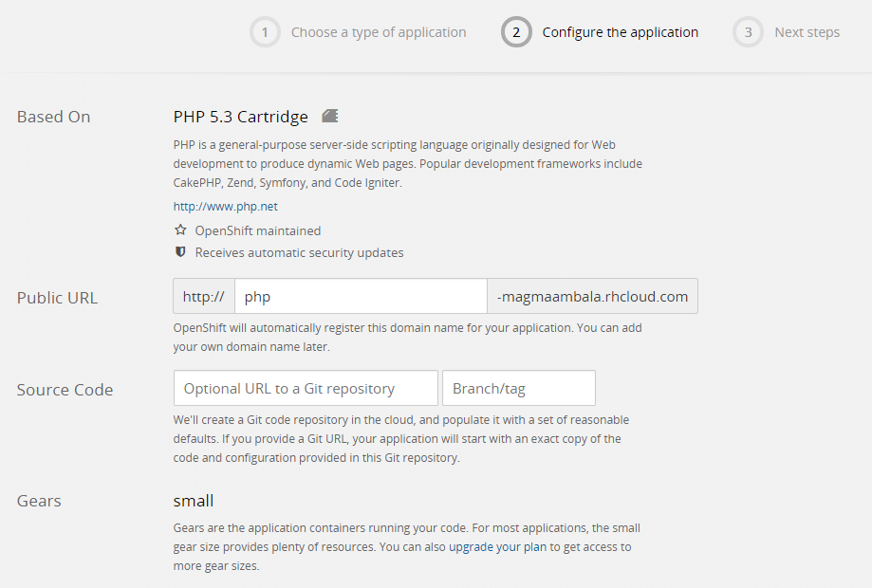
Task: Click the "Public URL" label
Action: (57, 298)
